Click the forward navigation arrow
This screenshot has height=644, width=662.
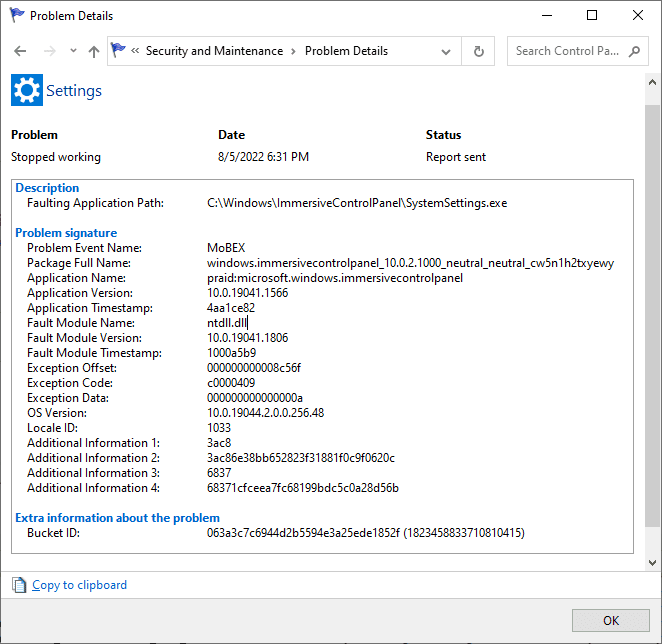coord(50,52)
